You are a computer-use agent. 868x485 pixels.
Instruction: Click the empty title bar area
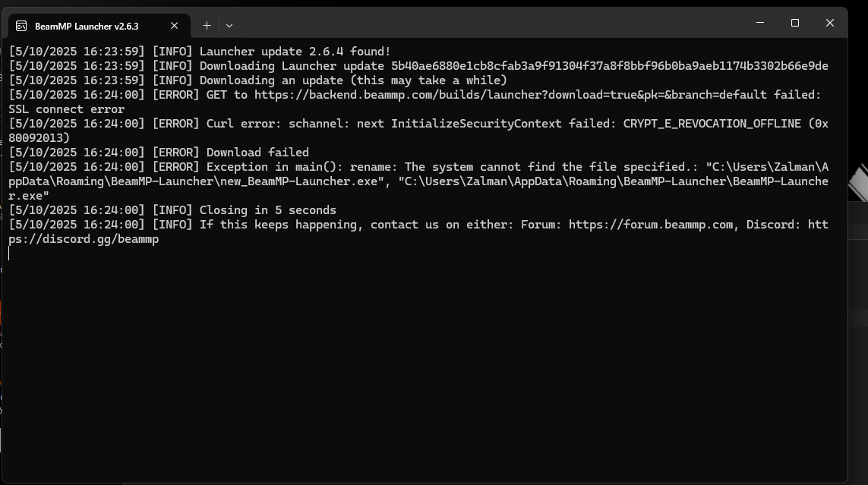[494, 24]
